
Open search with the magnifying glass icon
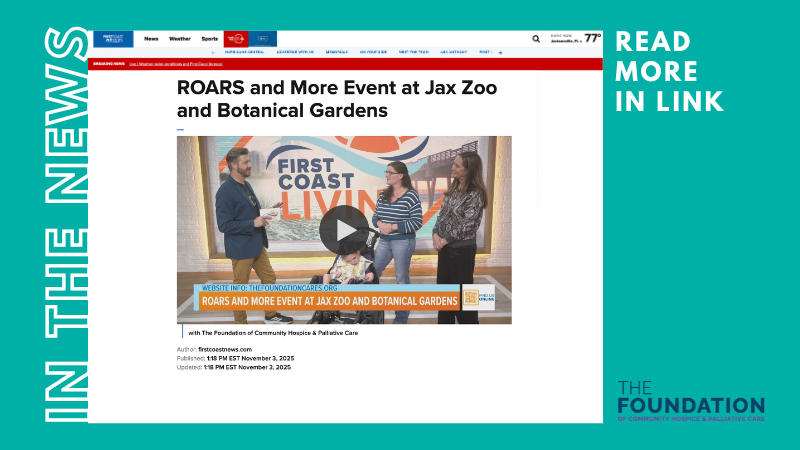536,39
